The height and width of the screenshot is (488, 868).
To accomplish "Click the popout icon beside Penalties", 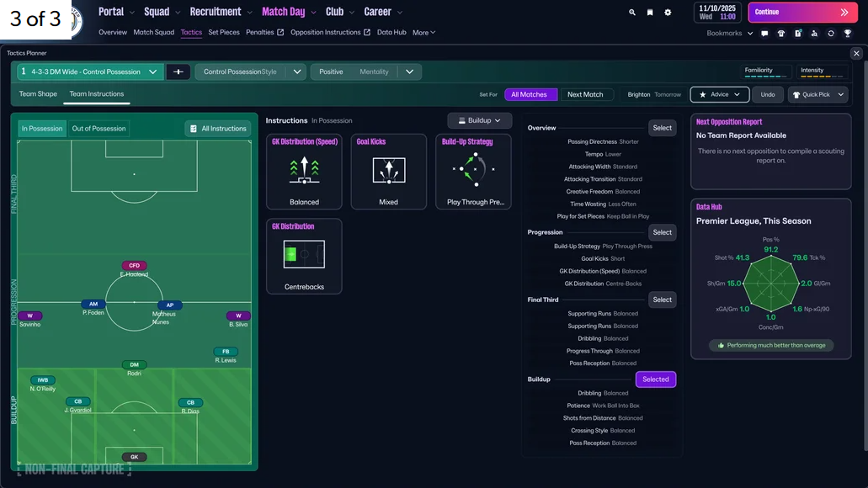I will (280, 33).
